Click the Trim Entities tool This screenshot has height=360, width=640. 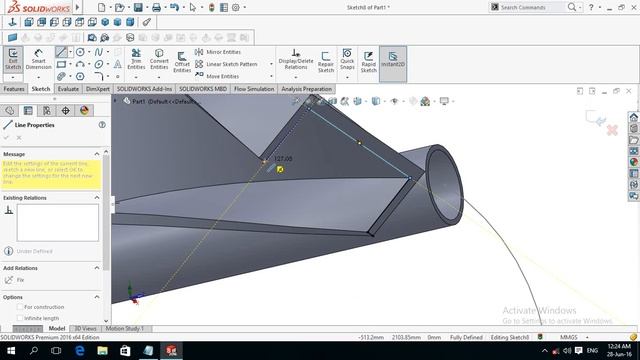[136, 60]
